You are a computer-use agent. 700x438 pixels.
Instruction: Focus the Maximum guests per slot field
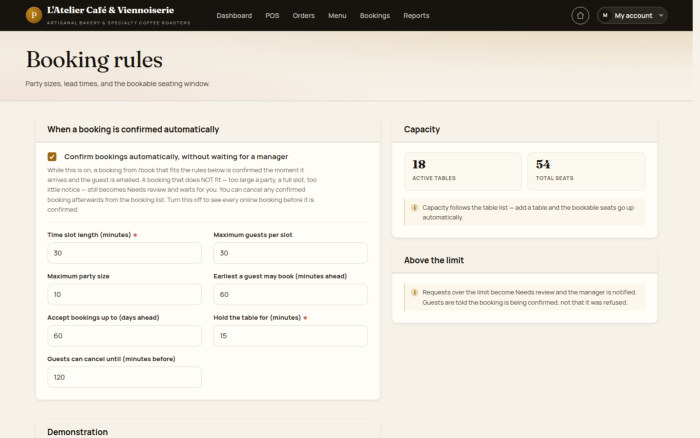click(290, 253)
